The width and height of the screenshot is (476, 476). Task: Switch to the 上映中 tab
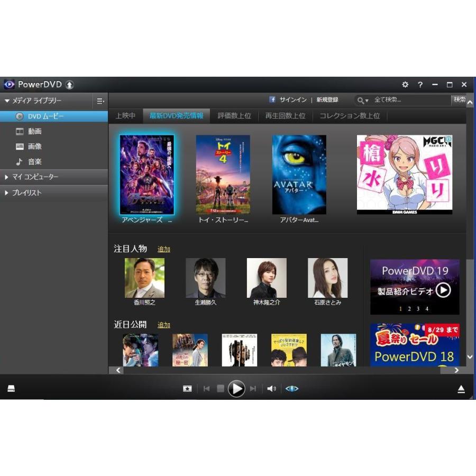click(125, 115)
